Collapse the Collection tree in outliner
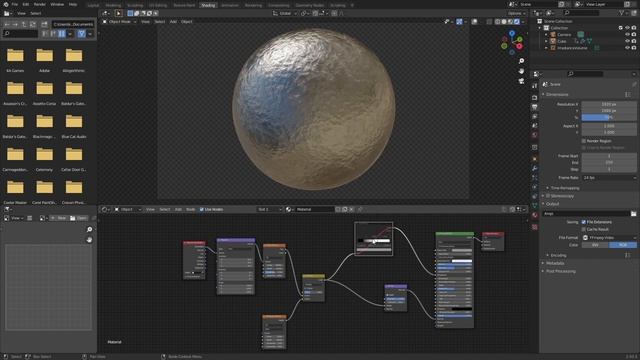The width and height of the screenshot is (640, 360). tap(540, 28)
